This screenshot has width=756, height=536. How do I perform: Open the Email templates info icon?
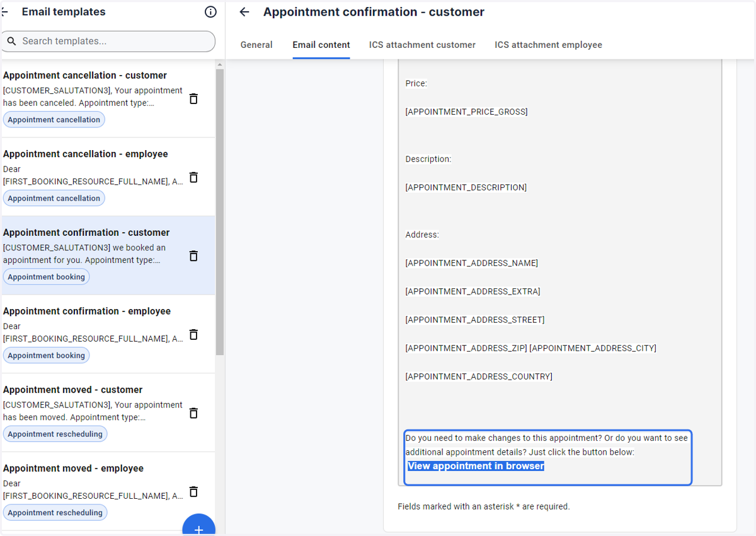click(211, 12)
